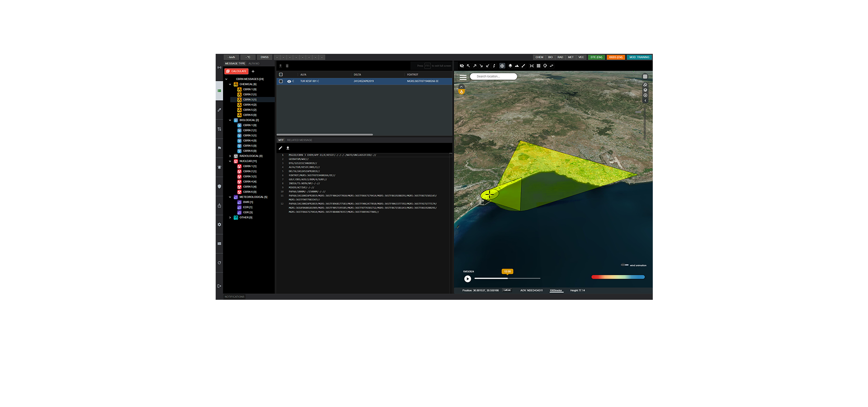Click the 12:00 timeline marker
This screenshot has height=407, width=868.
coord(507,272)
